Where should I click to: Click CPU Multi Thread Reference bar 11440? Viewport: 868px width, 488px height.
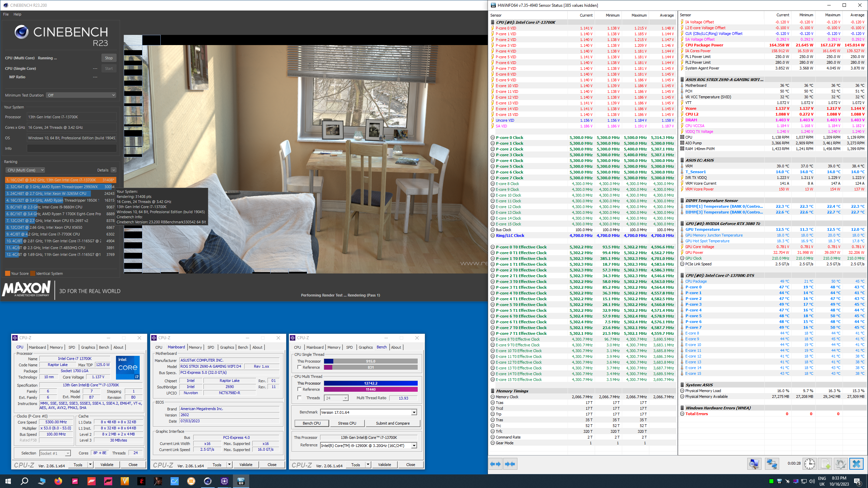click(x=371, y=389)
